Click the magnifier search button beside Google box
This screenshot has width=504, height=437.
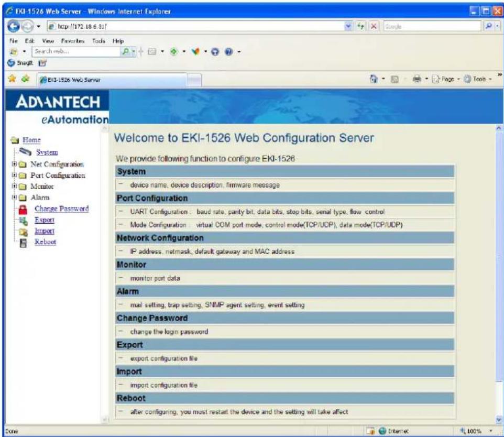coord(488,26)
